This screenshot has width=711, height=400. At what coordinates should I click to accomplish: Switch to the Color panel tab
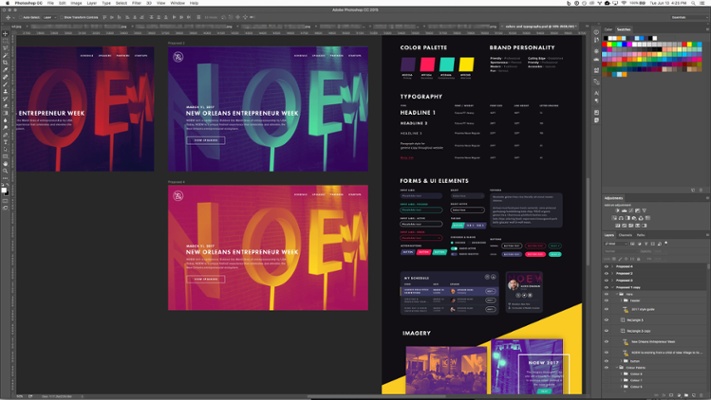tap(608, 29)
